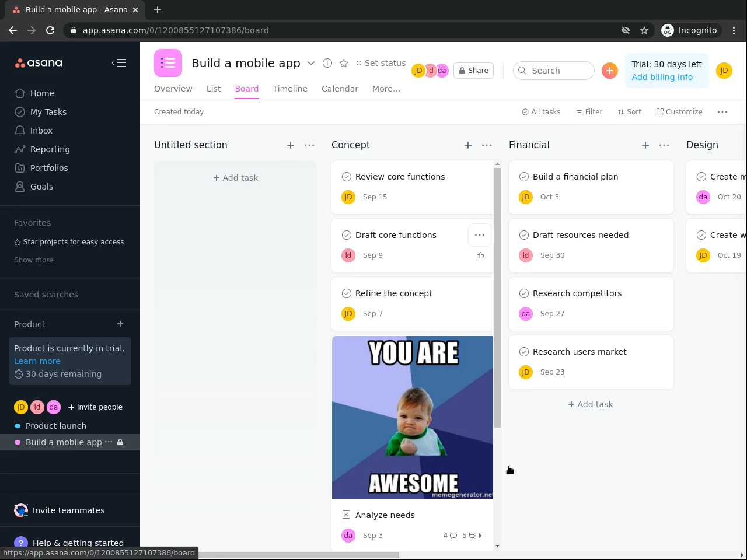Expand the More... tab menu
This screenshot has width=747, height=560.
[386, 89]
